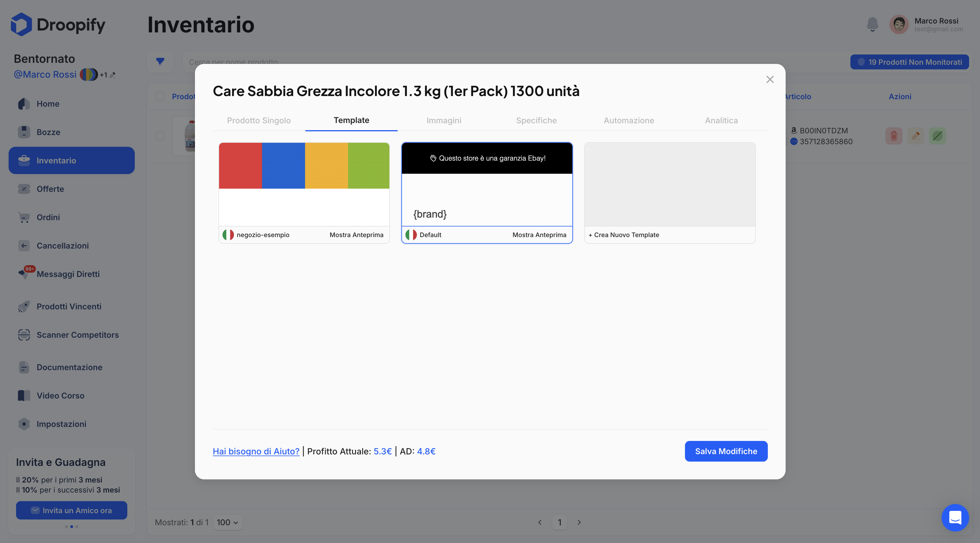Image resolution: width=980 pixels, height=543 pixels.
Task: Click the Messaggi Diretti megaphone icon
Action: [24, 274]
